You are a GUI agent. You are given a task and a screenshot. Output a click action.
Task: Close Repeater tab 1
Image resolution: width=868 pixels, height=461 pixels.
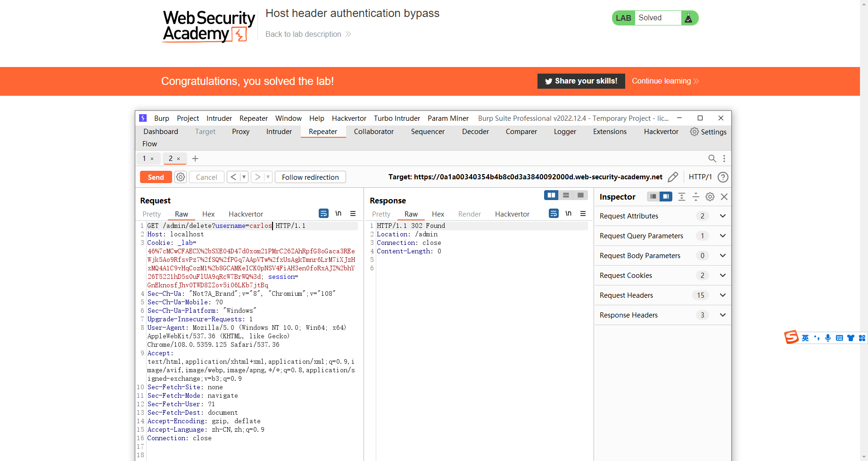(x=152, y=159)
